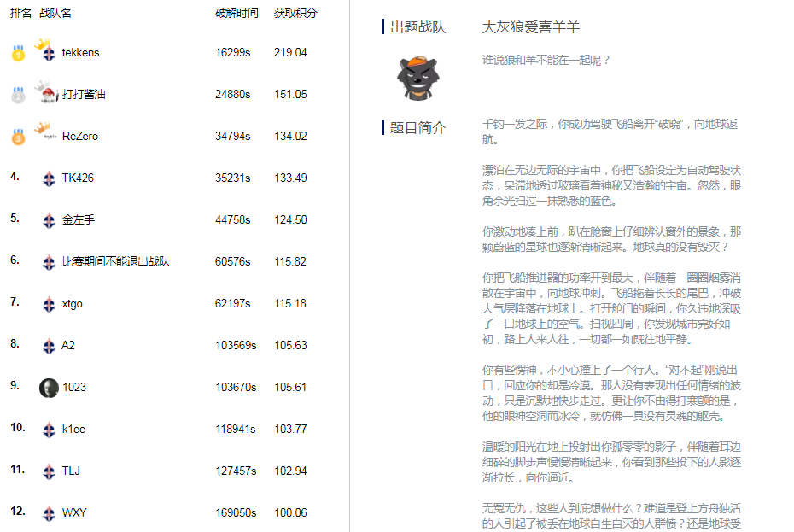The width and height of the screenshot is (794, 532).
Task: Click crack time 62197s
Action: tap(233, 303)
